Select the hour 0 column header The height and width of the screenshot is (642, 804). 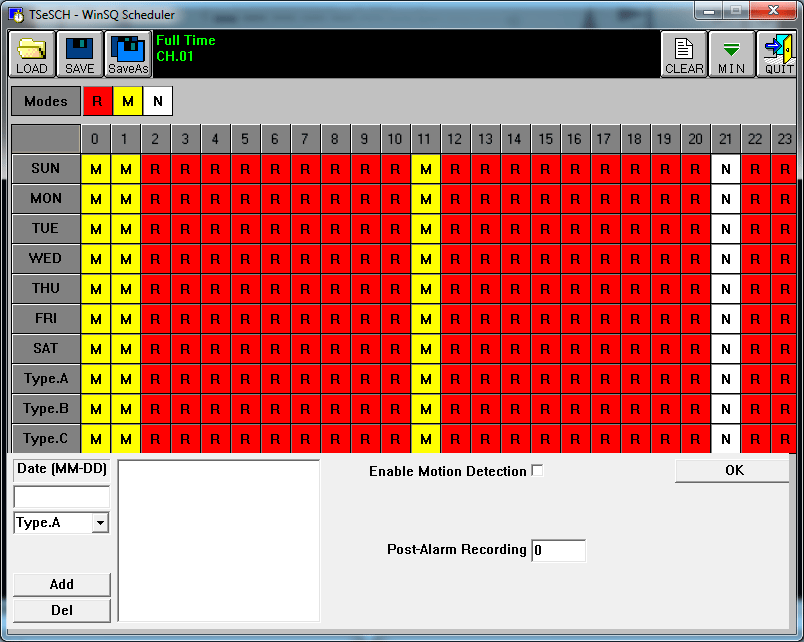coord(95,139)
